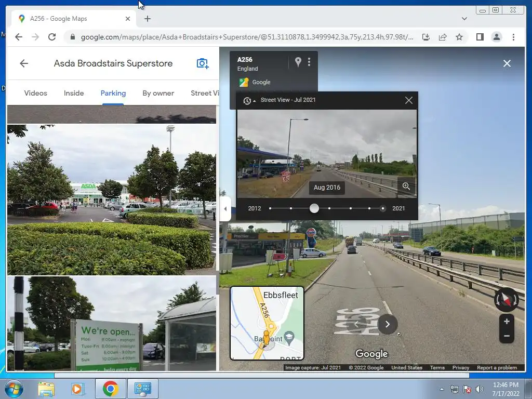Click the install app icon in address bar

426,37
